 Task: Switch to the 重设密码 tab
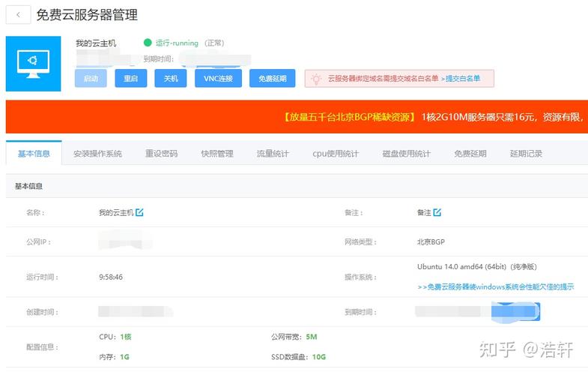pos(162,154)
